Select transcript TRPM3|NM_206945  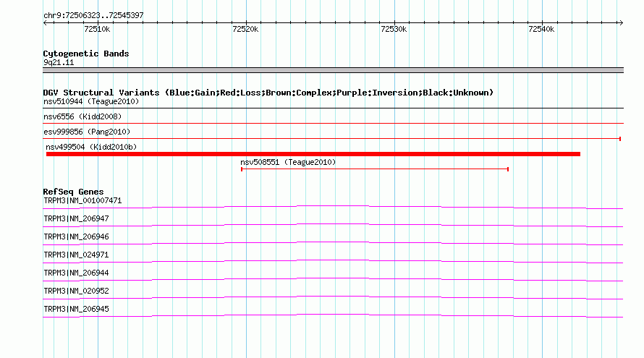(77, 309)
